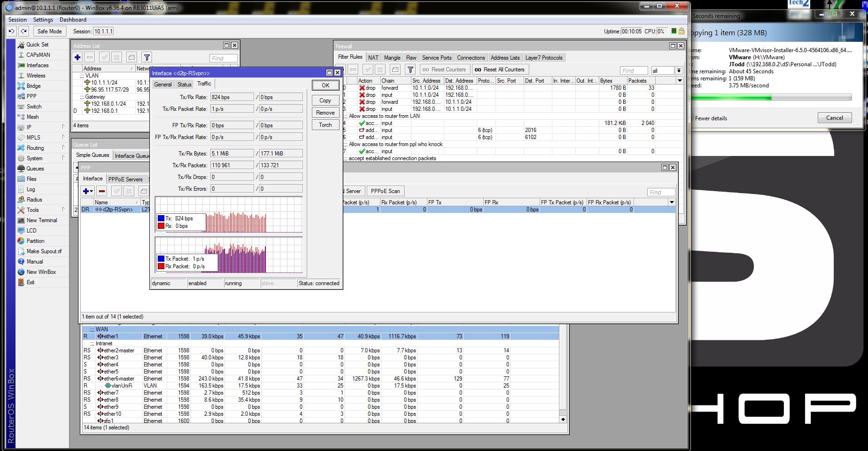
Task: Expand the PPP add-interface dropdown arrow
Action: click(x=92, y=191)
